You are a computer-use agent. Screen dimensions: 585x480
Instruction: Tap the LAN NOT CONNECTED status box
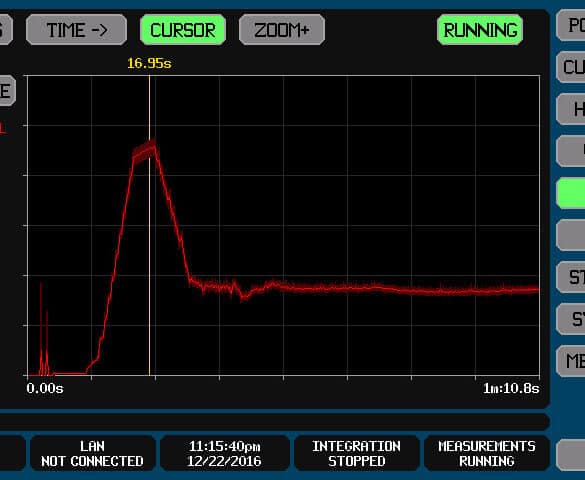click(93, 454)
